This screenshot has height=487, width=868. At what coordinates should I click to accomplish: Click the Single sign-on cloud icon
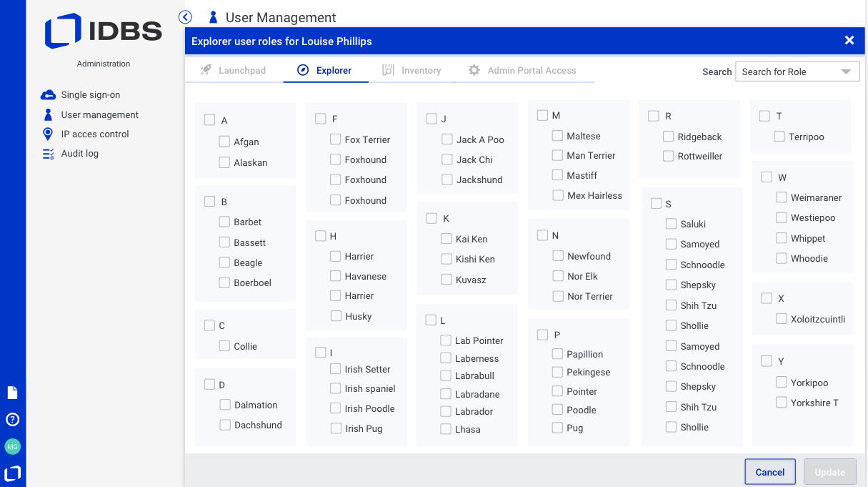pos(48,95)
